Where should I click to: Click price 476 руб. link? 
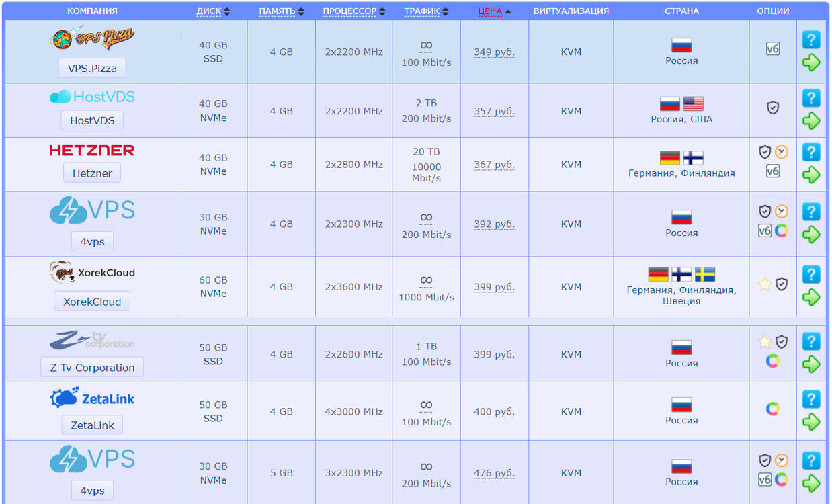pos(494,473)
